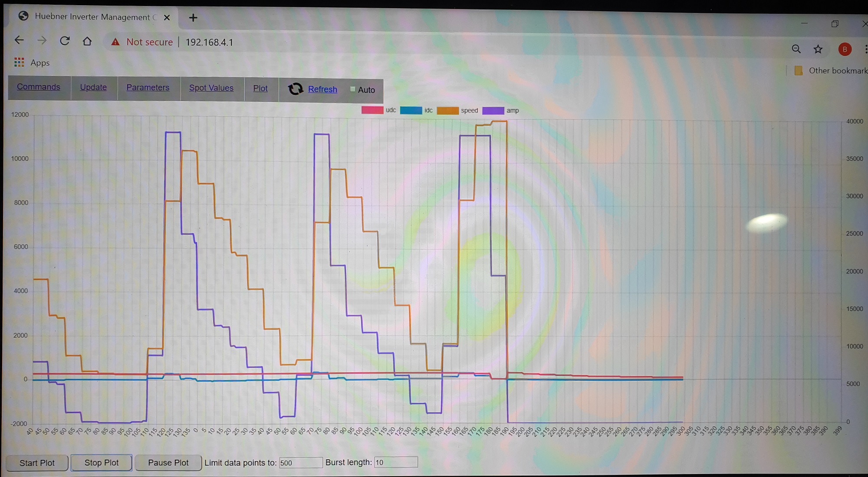Open the zoom magnifier icon
Screen dimensions: 868x477
pyautogui.click(x=796, y=49)
